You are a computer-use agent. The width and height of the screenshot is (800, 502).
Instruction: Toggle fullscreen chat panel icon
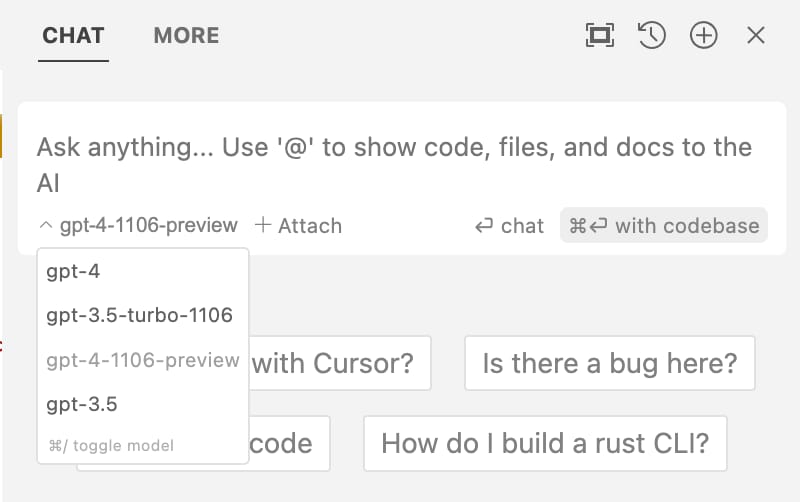click(600, 36)
